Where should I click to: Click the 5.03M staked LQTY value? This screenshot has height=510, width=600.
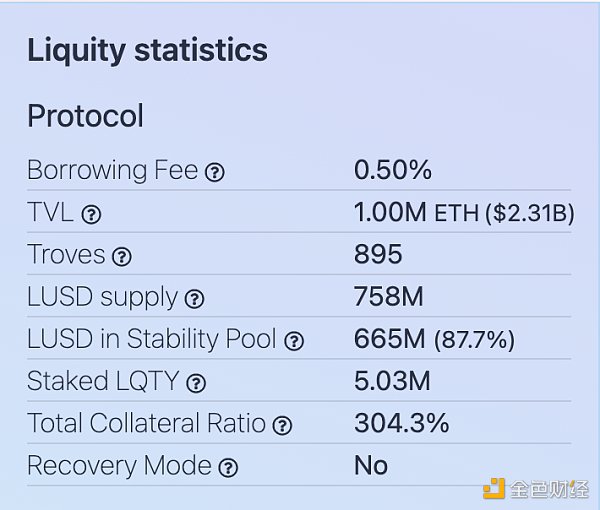coord(392,382)
